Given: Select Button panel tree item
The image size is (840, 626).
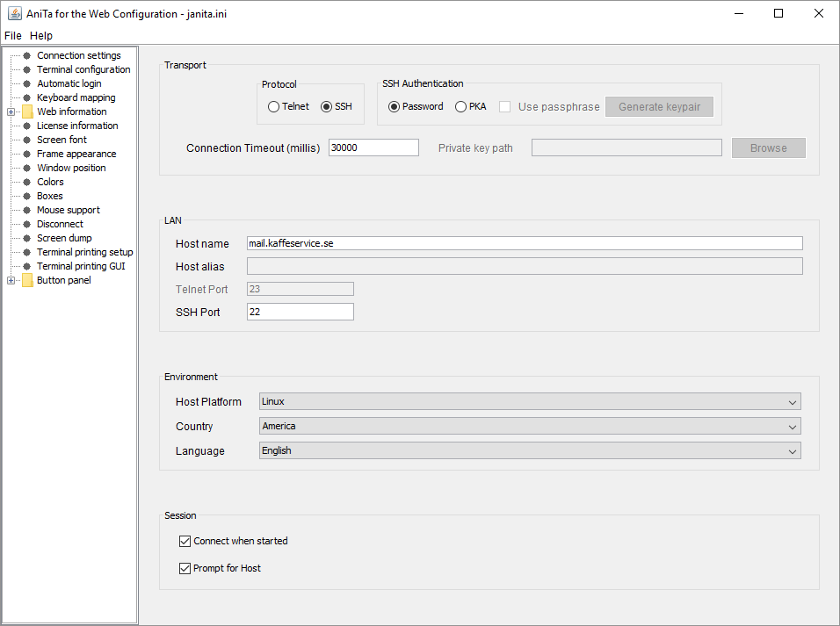Looking at the screenshot, I should tap(64, 280).
